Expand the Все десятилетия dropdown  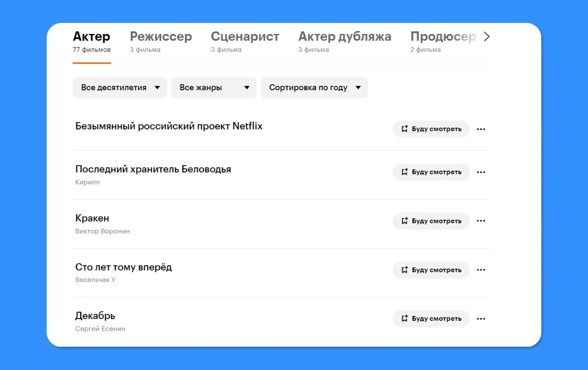coord(120,88)
